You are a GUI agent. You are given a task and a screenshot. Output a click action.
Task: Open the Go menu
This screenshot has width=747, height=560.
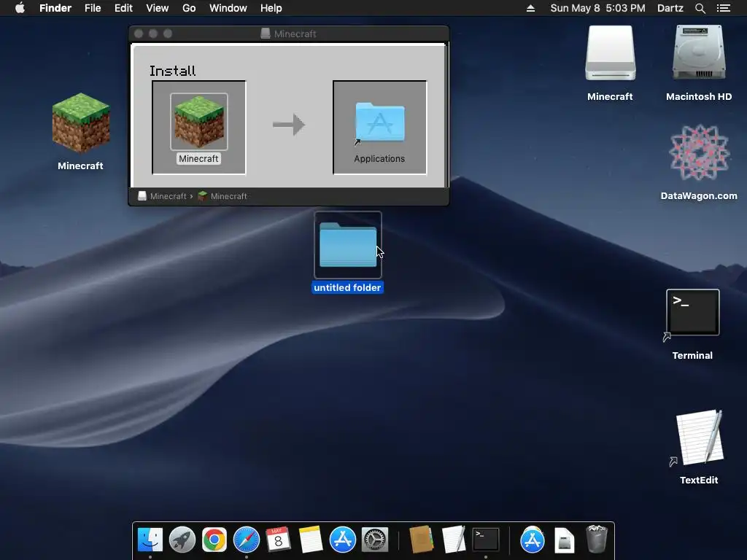(x=189, y=8)
